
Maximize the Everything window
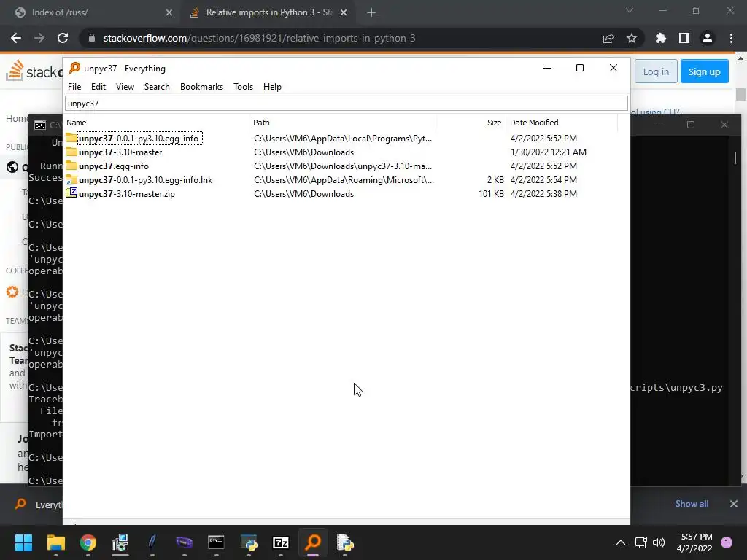pyautogui.click(x=580, y=68)
